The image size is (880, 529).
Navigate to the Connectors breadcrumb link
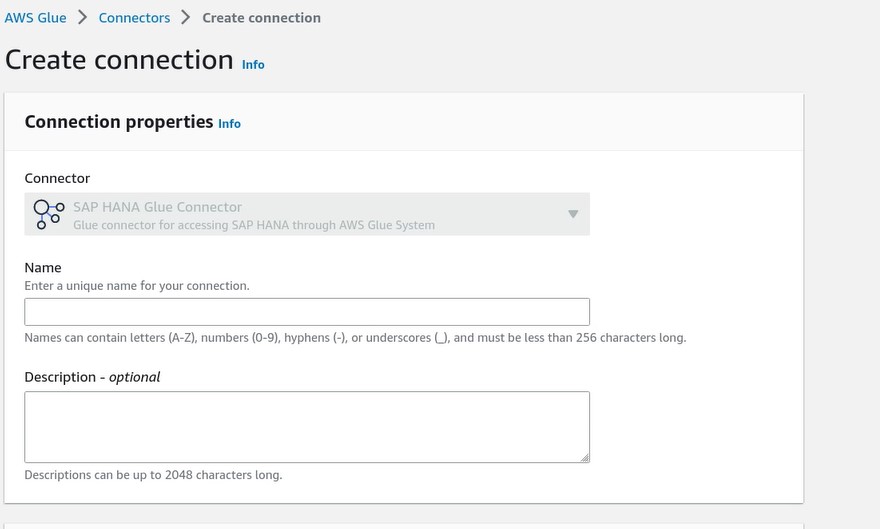pos(134,18)
